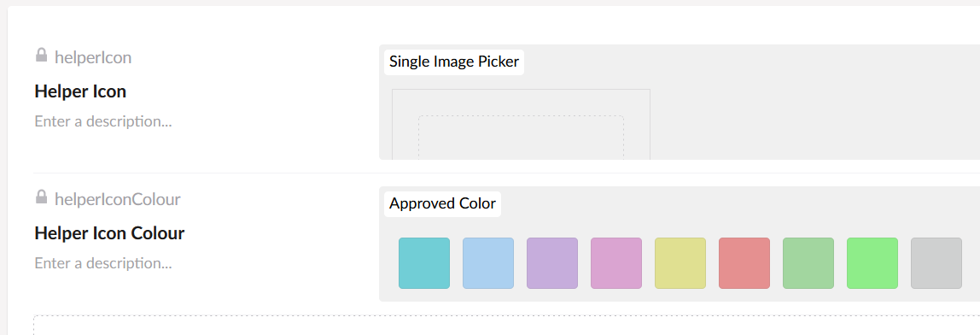
Task: Select the light blue color swatch
Action: (488, 263)
